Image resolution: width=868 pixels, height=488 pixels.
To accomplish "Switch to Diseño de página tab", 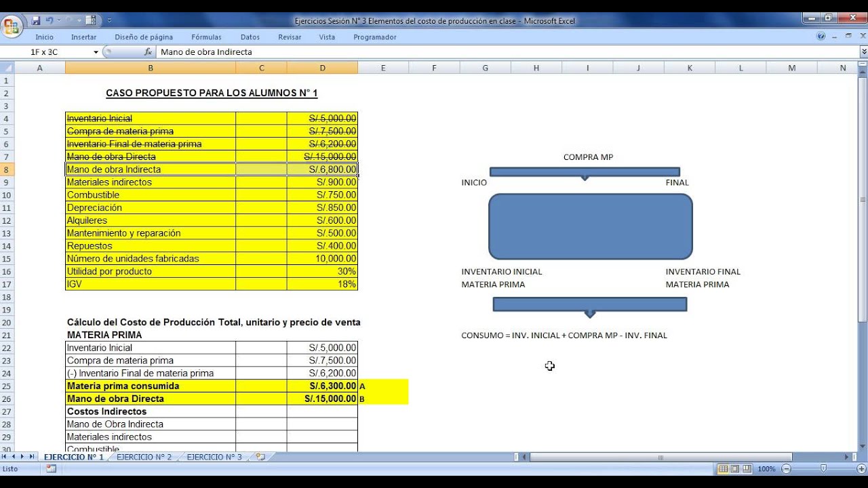I will click(x=144, y=37).
